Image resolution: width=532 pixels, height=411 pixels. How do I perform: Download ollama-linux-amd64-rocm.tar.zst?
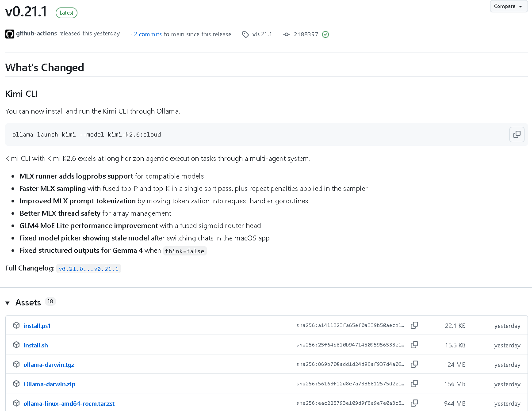tap(69, 403)
